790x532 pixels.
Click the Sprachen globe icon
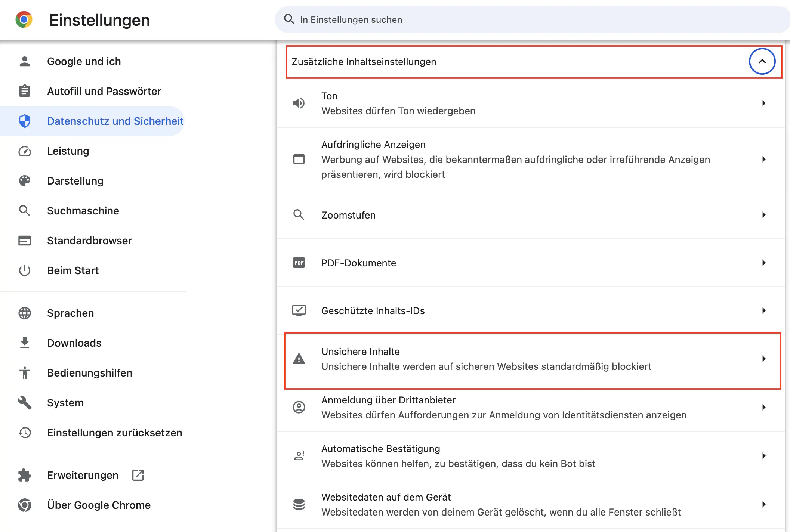point(24,313)
